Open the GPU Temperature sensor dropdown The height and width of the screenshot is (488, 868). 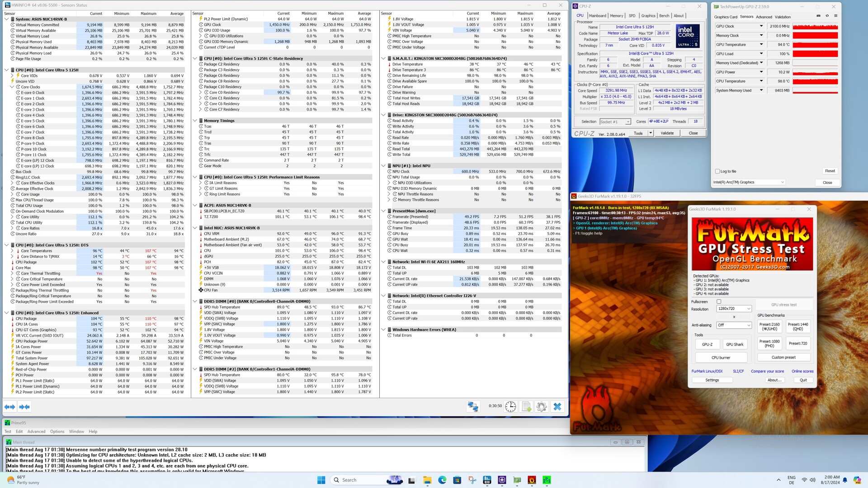pyautogui.click(x=761, y=44)
